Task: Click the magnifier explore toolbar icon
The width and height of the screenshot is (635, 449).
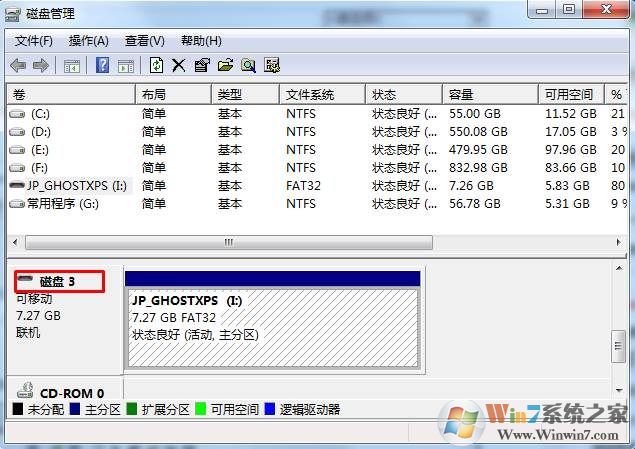Action: [x=248, y=65]
